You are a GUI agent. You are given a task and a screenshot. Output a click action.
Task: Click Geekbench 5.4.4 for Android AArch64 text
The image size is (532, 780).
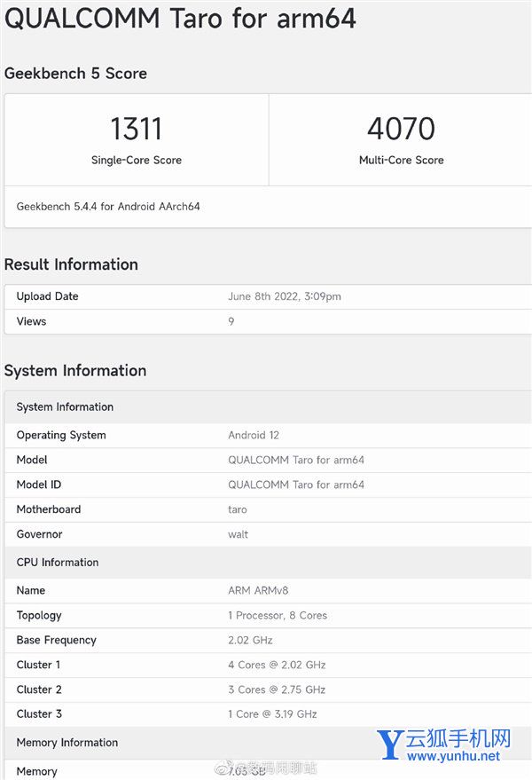point(108,207)
